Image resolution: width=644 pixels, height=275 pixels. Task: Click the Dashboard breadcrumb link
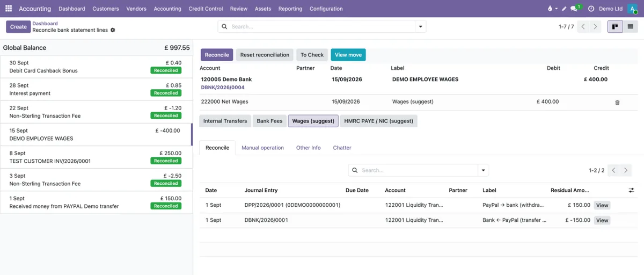tap(45, 24)
